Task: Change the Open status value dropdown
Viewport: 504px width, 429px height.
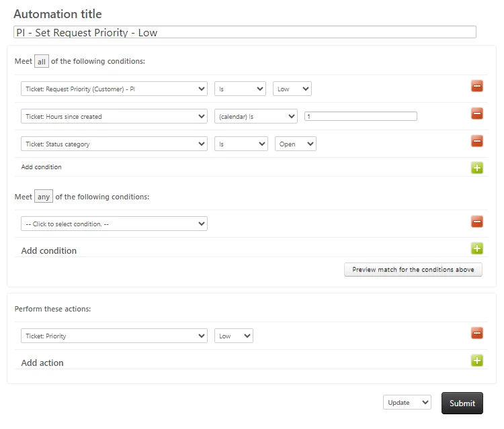Action: coord(296,144)
